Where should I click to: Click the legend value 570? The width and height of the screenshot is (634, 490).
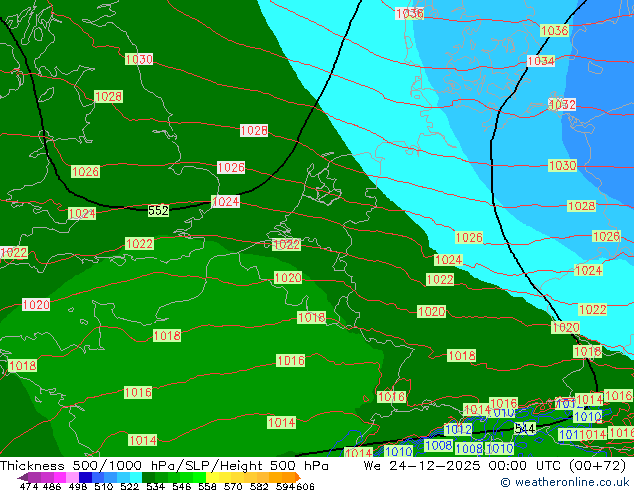coord(233,486)
